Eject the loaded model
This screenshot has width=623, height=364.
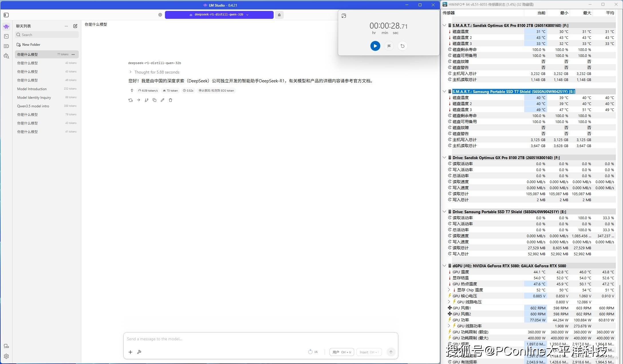279,15
